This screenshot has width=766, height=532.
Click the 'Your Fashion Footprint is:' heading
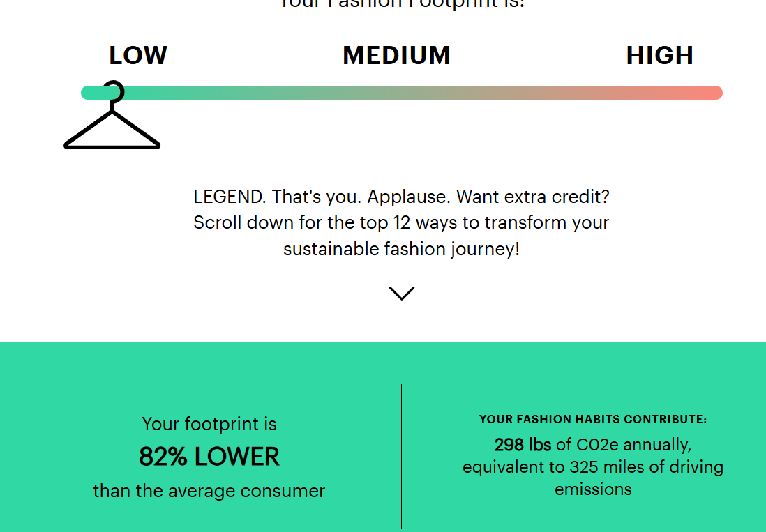coord(402,4)
